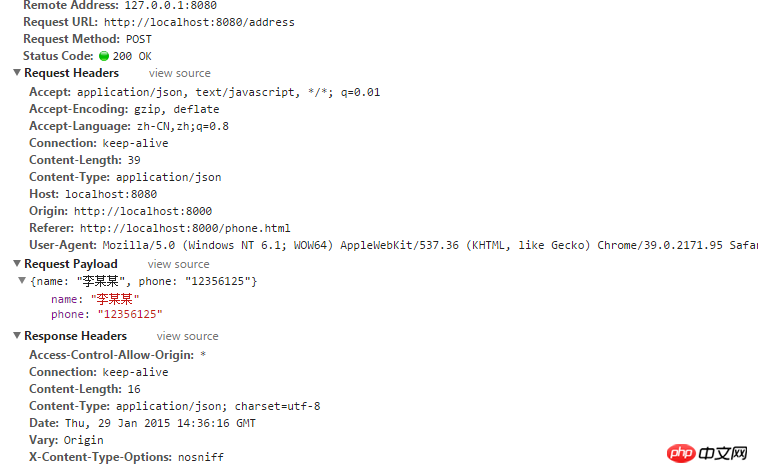Image resolution: width=758 pixels, height=473 pixels.
Task: Select the payload name value
Action: click(115, 299)
